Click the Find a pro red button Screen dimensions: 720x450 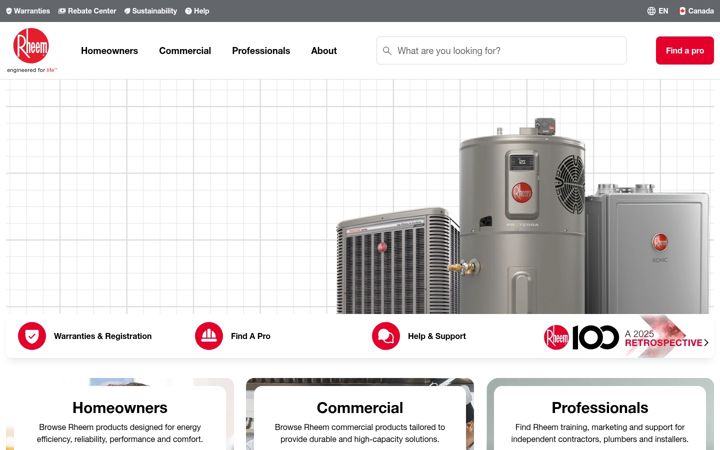coord(685,51)
